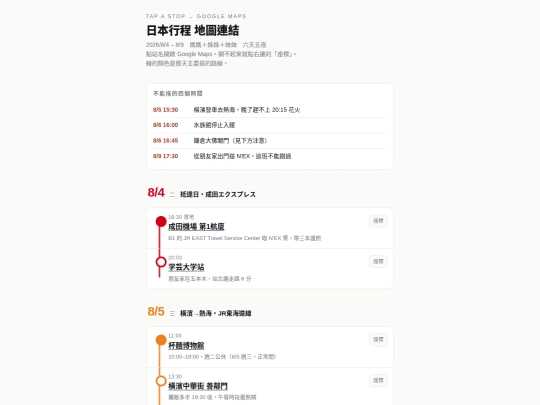Click the 8/6 16:45 deadline time
The height and width of the screenshot is (405, 540).
165,141
